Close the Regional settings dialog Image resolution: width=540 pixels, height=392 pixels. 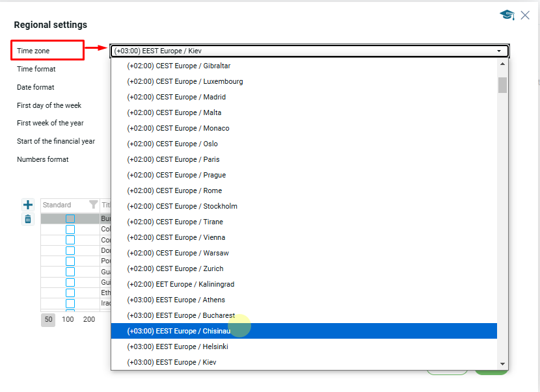(x=525, y=15)
